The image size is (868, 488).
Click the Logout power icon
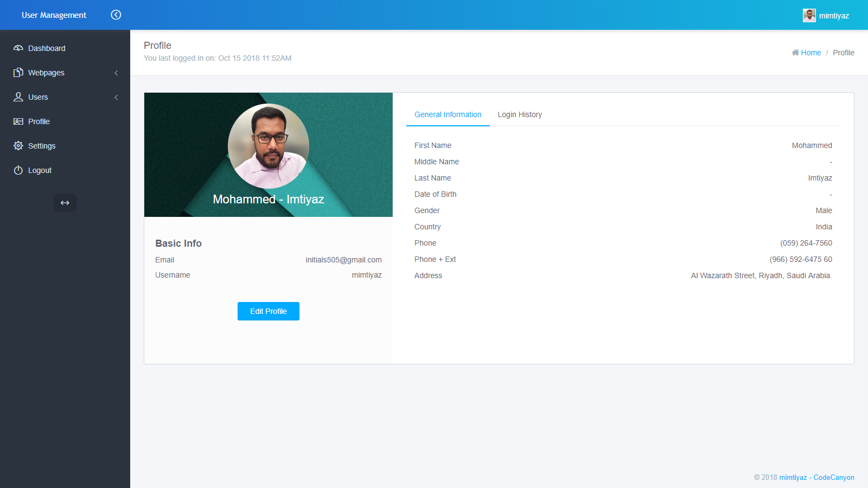(x=18, y=170)
